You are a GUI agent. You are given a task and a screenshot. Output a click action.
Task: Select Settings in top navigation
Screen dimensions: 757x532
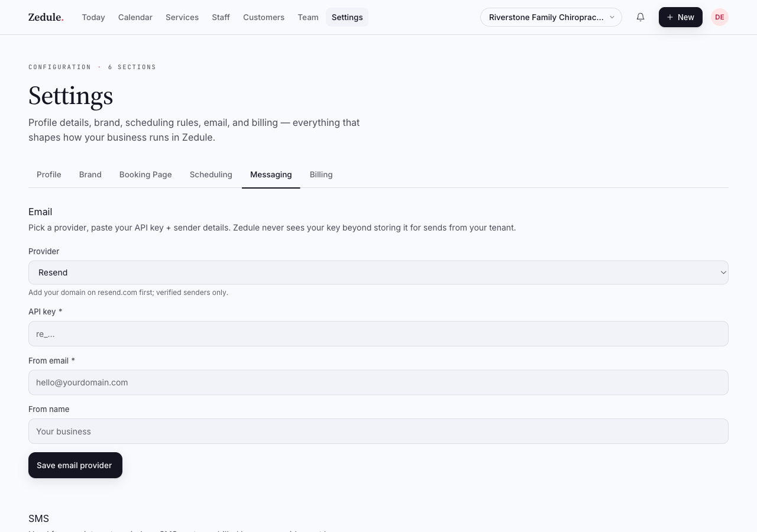tap(347, 17)
